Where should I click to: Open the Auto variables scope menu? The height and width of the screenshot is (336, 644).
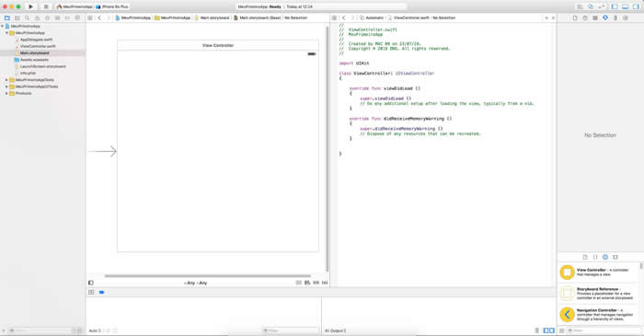tap(95, 330)
